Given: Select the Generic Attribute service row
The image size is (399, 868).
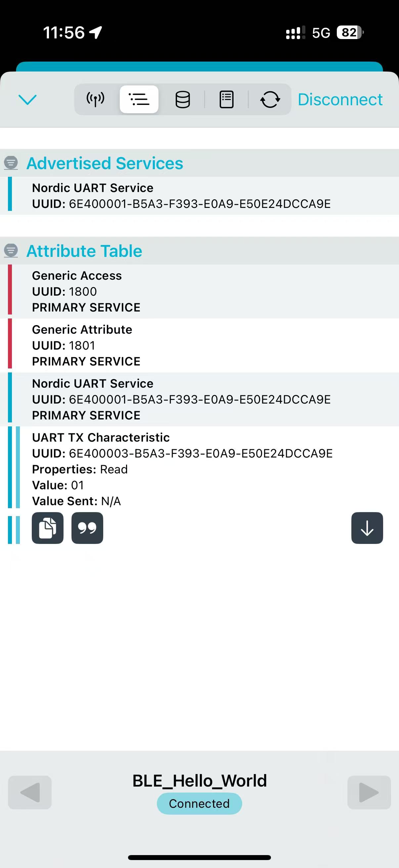Looking at the screenshot, I should (x=202, y=345).
